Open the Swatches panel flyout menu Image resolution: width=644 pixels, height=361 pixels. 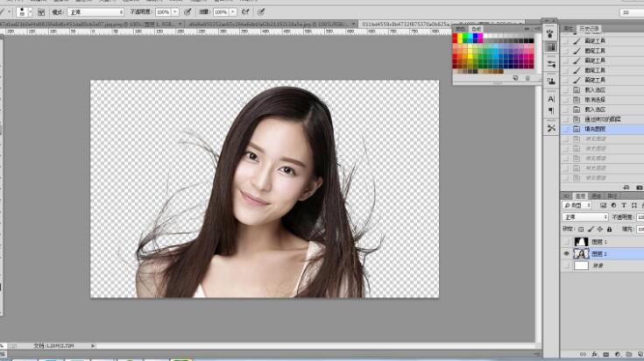point(537,29)
